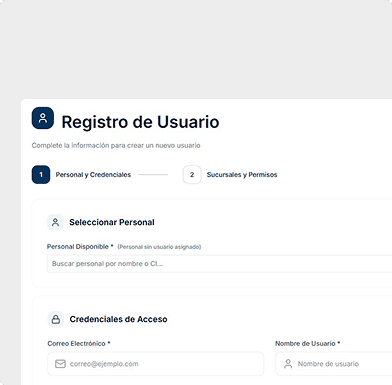
Task: Switch to Sucursales y Permisos step
Action: tap(242, 175)
